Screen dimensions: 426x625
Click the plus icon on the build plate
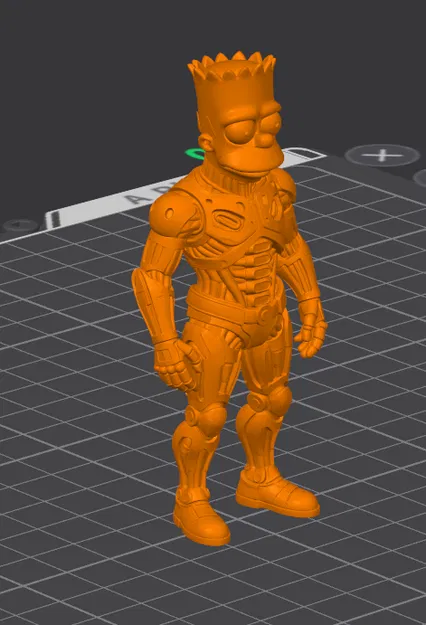pyautogui.click(x=382, y=155)
